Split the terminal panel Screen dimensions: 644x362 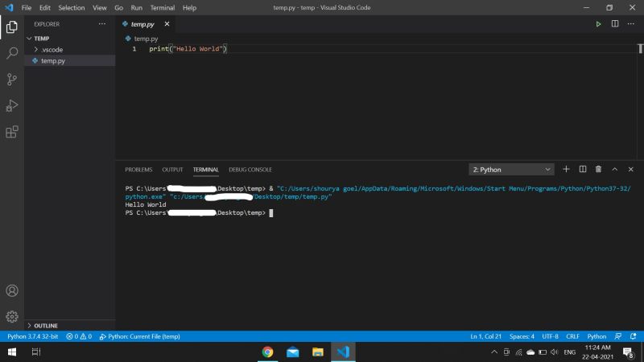(x=582, y=169)
